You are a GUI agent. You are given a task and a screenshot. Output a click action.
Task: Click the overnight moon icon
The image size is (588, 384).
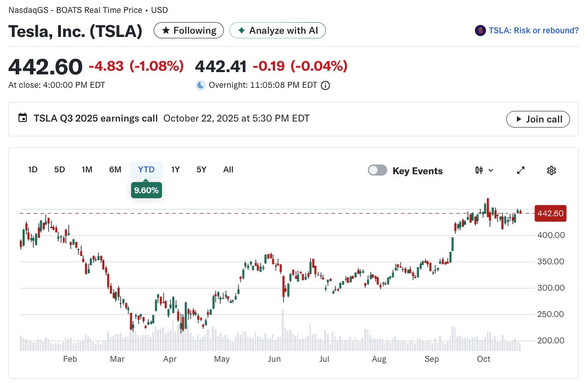(200, 85)
